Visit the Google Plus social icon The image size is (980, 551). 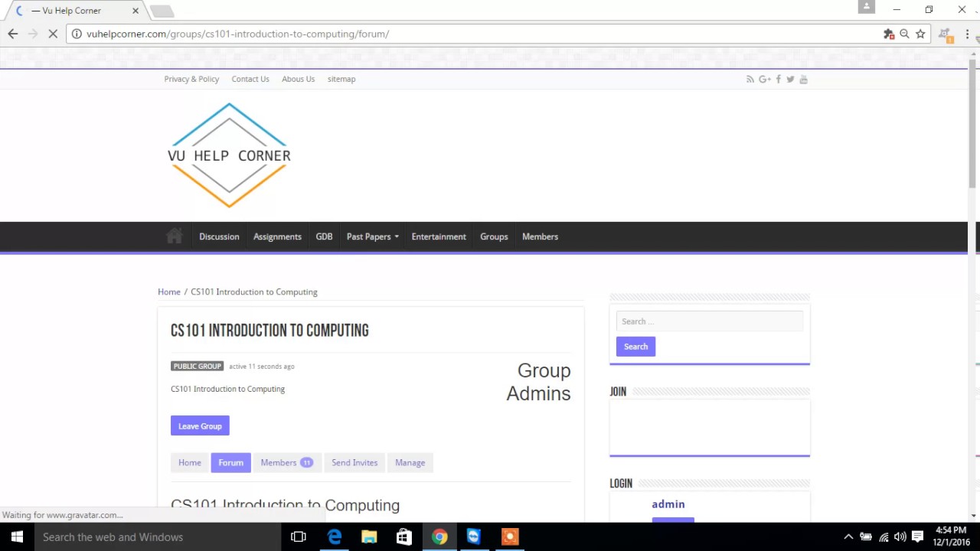point(764,79)
